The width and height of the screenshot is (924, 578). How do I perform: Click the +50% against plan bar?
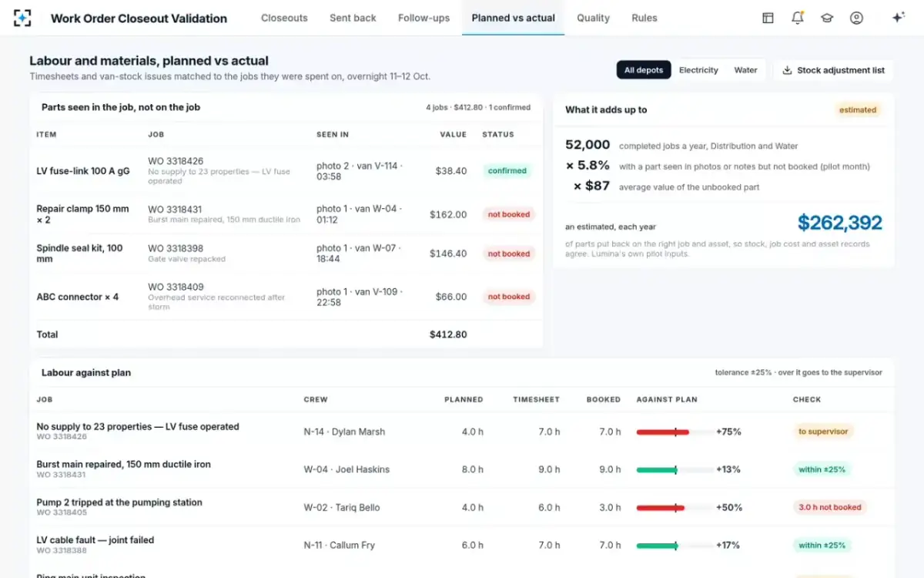pyautogui.click(x=674, y=508)
